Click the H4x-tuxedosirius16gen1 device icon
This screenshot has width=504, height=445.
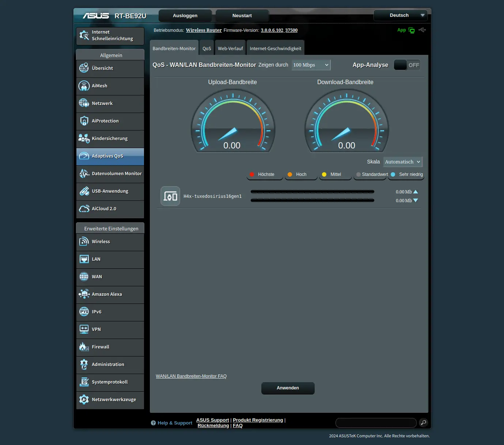tap(170, 196)
